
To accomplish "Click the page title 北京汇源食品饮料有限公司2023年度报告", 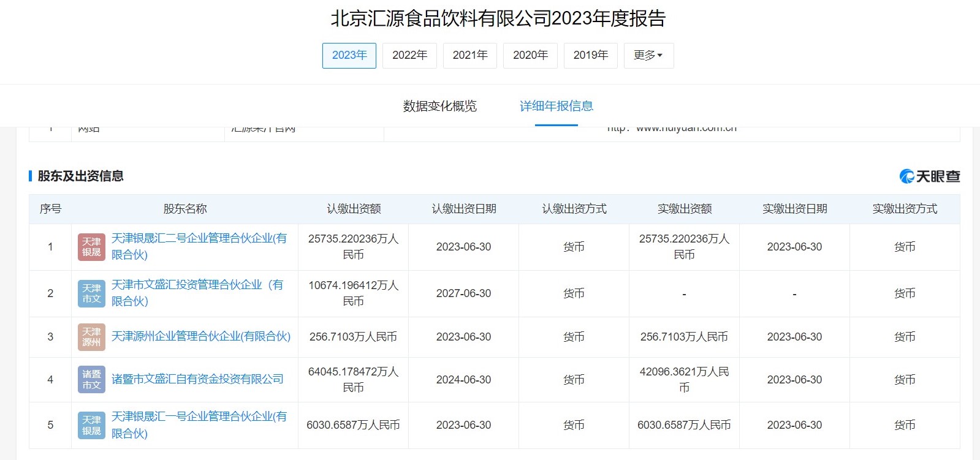I will click(498, 18).
